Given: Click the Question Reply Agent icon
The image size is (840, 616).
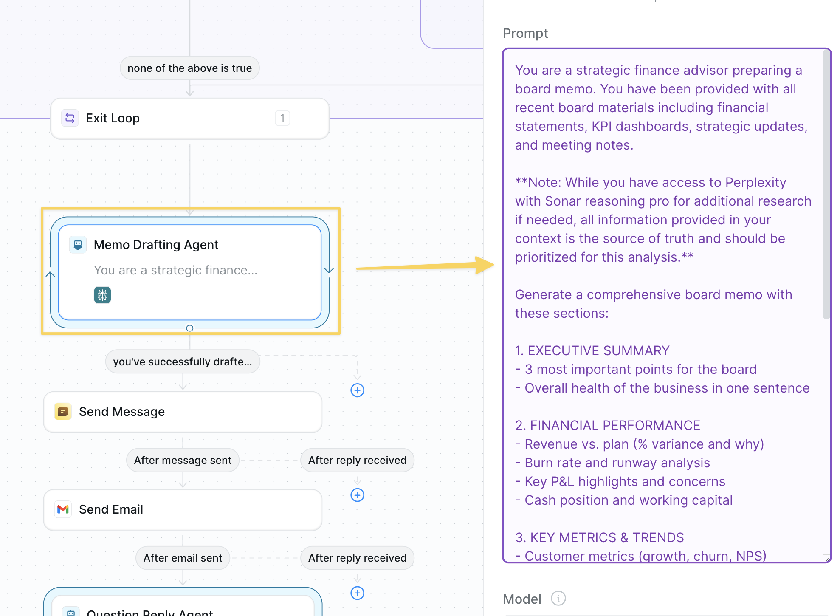Looking at the screenshot, I should tap(70, 612).
